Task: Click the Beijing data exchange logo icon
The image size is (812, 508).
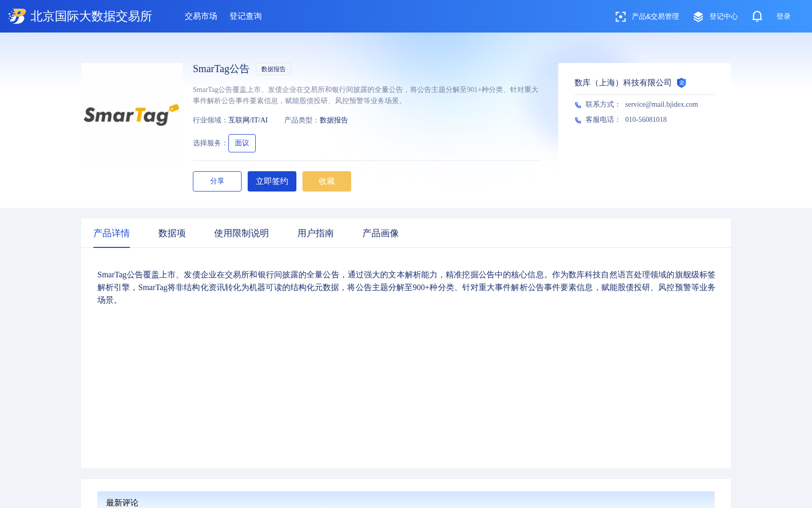Action: 17,16
